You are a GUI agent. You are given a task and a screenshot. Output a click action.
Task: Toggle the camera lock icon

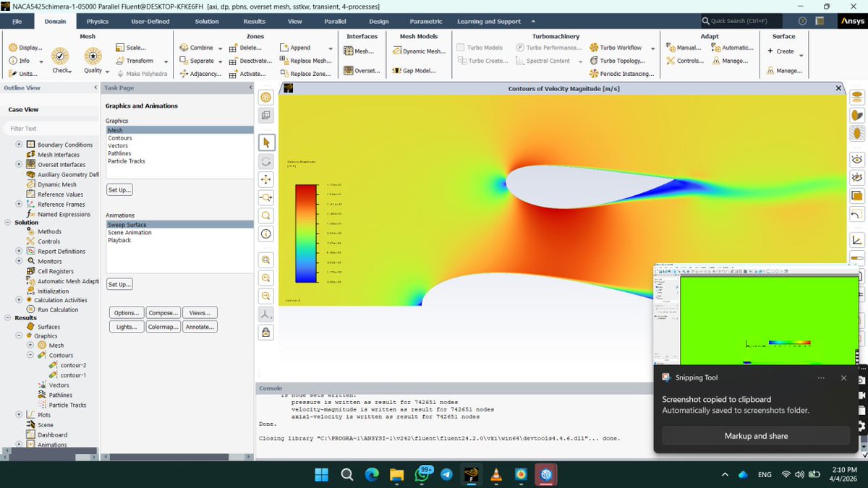266,333
